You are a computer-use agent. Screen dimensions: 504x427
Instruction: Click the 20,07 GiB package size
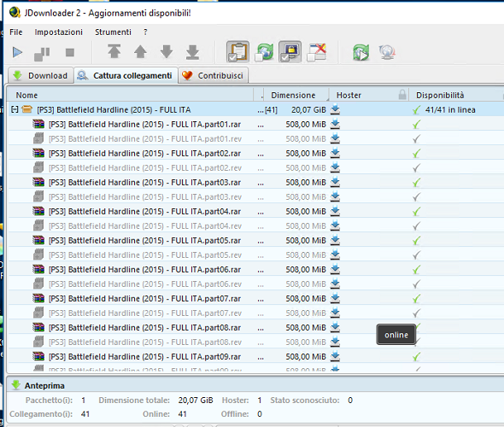(x=308, y=110)
